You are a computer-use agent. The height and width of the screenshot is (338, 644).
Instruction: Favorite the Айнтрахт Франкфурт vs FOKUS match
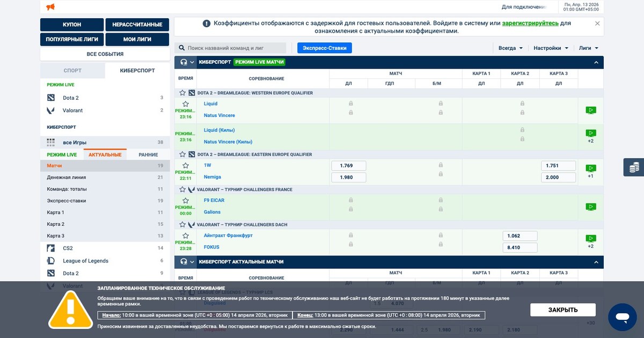186,236
